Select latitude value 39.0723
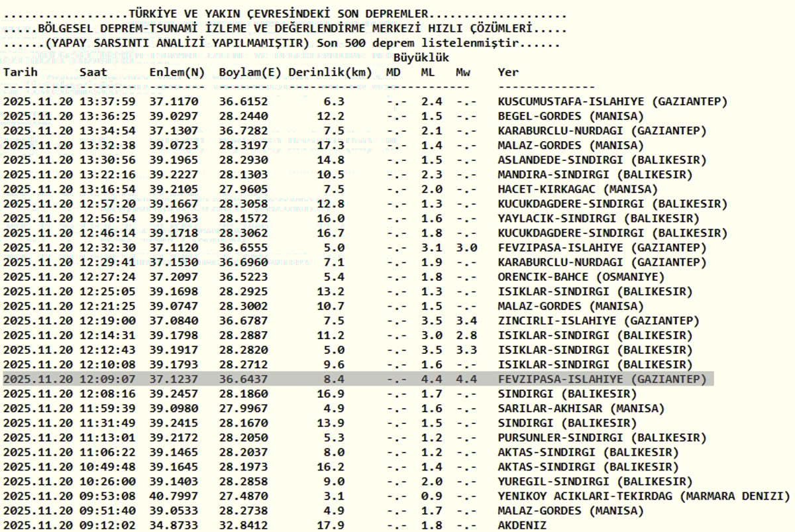795x532 pixels. [174, 145]
